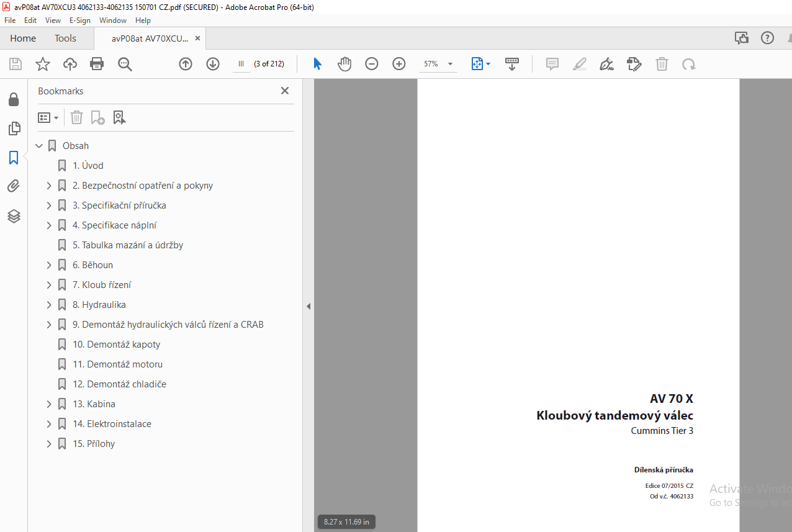Expand 6. Běhoun bookmark

tap(49, 265)
